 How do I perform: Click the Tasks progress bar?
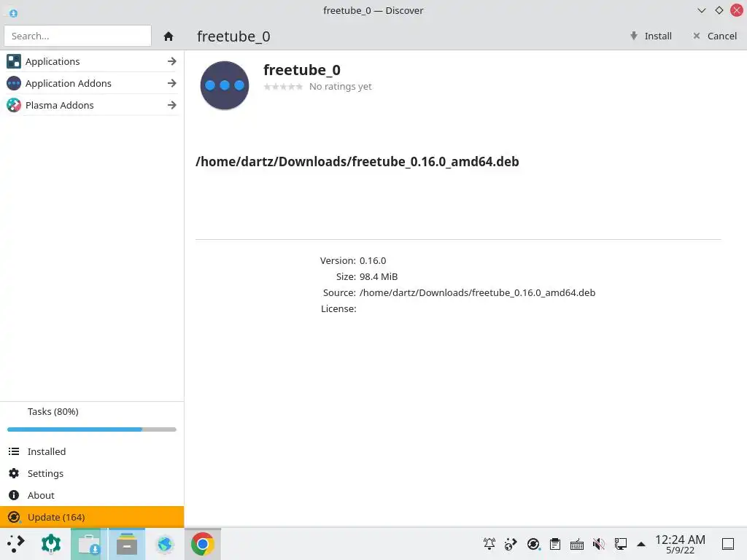[x=92, y=429]
